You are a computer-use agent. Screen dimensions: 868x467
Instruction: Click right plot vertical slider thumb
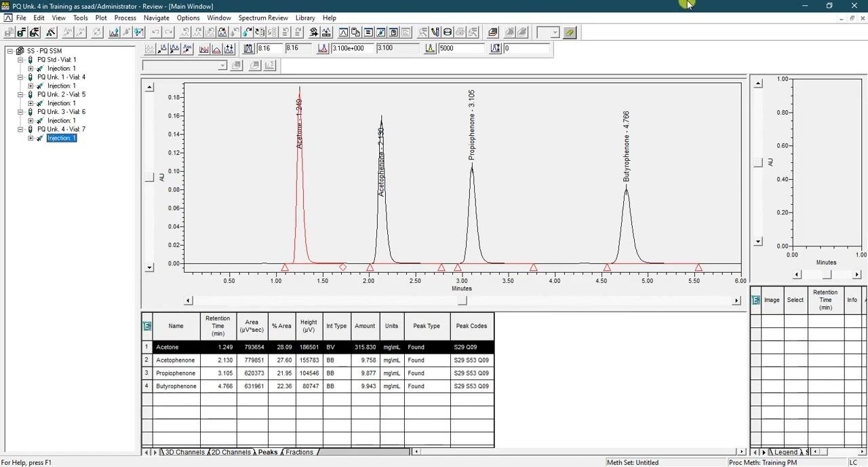pyautogui.click(x=758, y=163)
